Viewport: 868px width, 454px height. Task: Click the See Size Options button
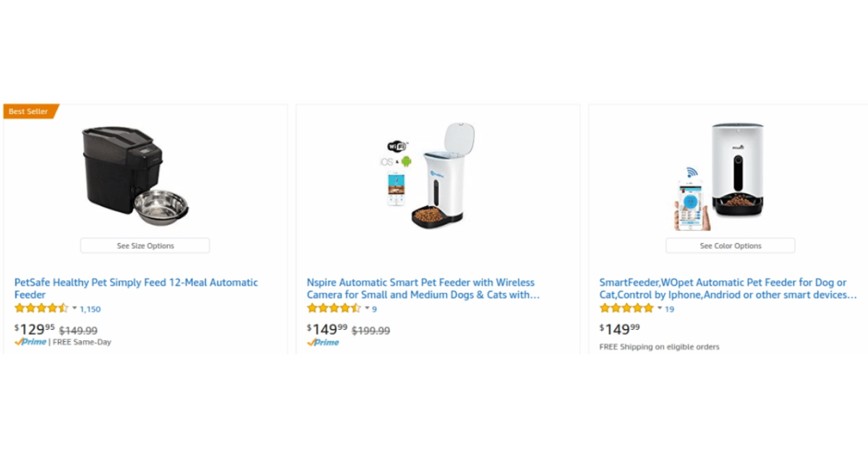point(145,245)
